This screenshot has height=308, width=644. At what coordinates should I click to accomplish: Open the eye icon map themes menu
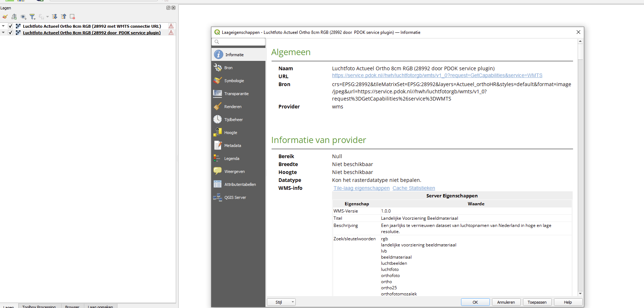point(23,17)
